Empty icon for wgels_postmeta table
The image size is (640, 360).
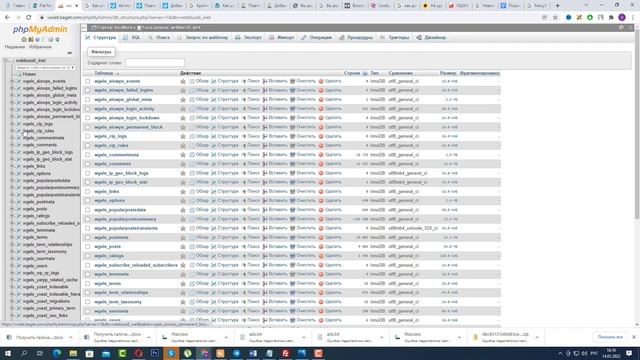click(293, 238)
